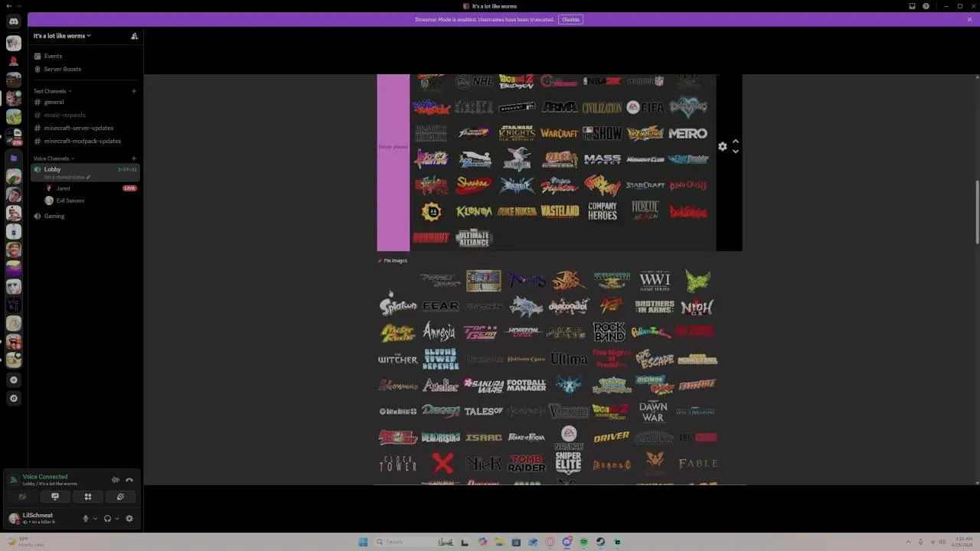Create a new voice channel
The height and width of the screenshot is (551, 980).
[134, 158]
